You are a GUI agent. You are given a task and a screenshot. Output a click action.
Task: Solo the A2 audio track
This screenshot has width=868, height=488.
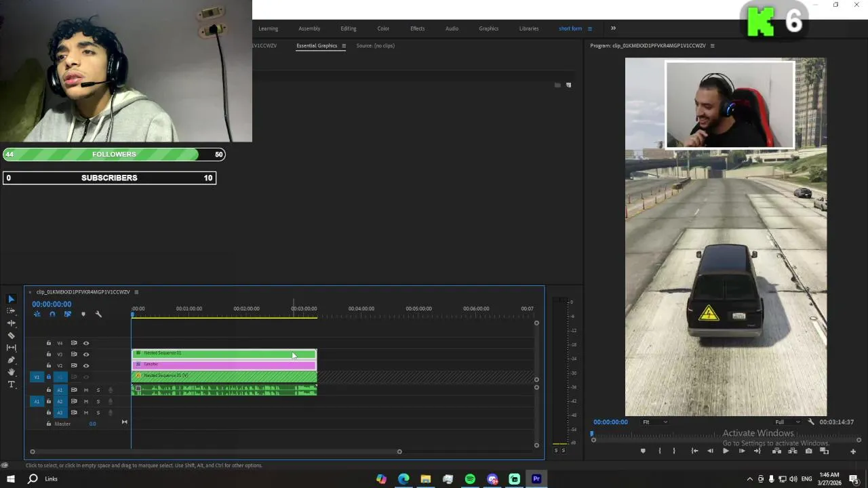click(98, 401)
